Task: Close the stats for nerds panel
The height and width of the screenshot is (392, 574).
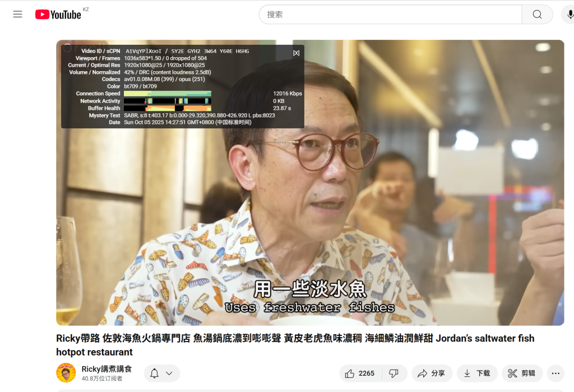Action: tap(296, 53)
